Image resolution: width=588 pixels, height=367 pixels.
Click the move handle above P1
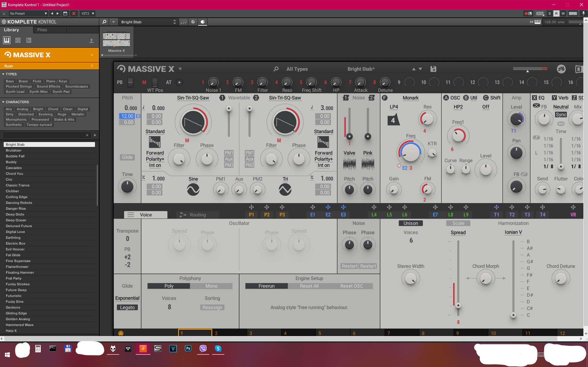click(251, 207)
